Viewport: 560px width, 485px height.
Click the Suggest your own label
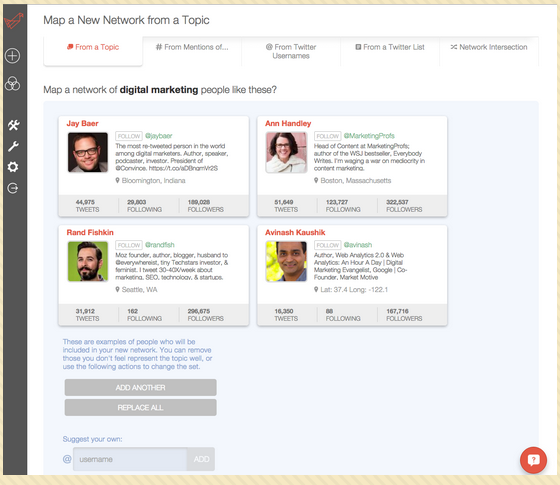tap(92, 439)
